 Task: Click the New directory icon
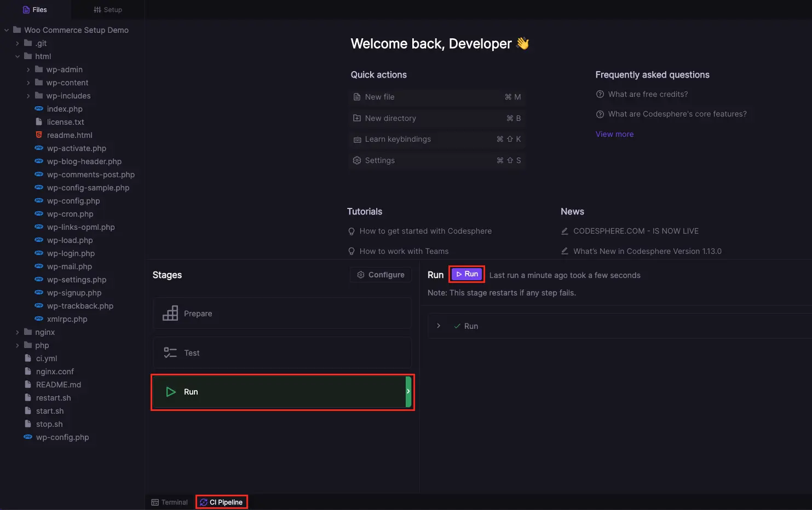(x=358, y=118)
